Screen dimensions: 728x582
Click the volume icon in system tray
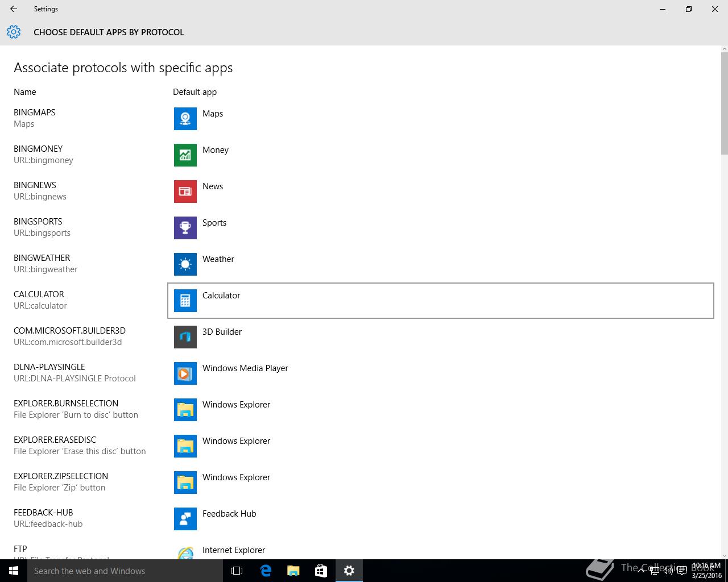[x=668, y=571]
